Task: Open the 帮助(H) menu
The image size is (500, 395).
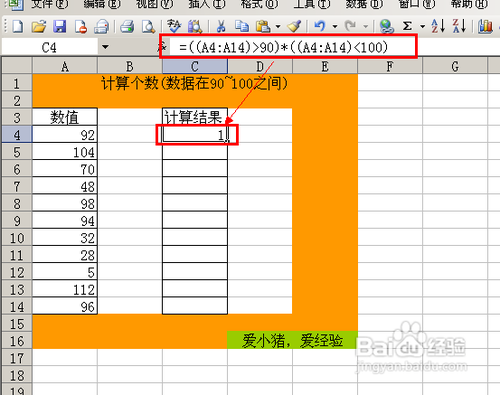Action: (469, 4)
